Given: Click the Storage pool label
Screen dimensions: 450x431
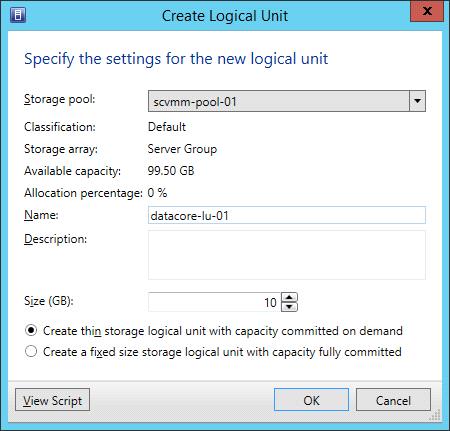Looking at the screenshot, I should coord(60,99).
